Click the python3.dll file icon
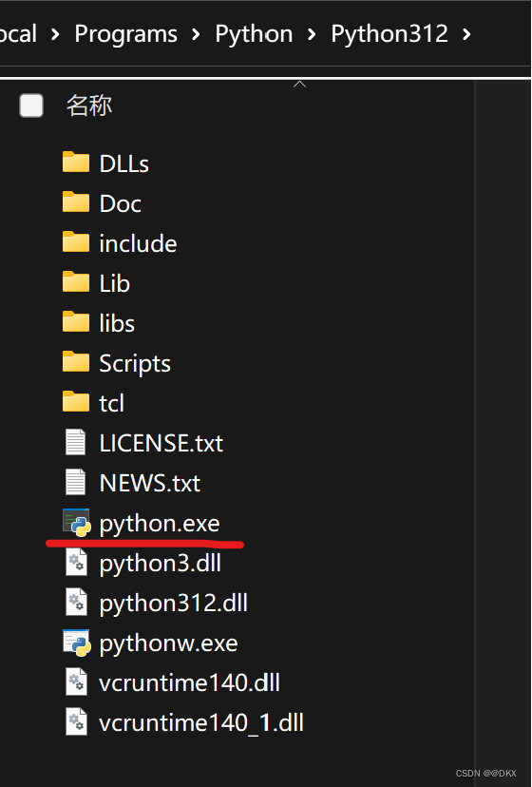 76,562
